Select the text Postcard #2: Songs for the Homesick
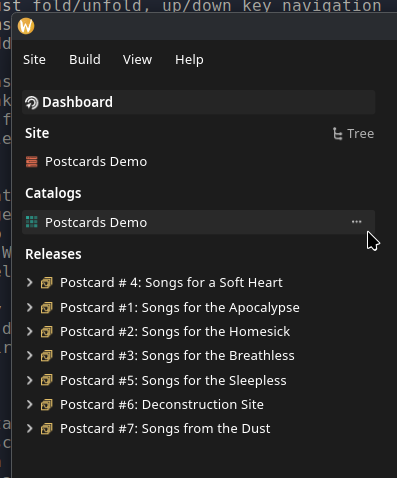This screenshot has height=478, width=397. [175, 332]
